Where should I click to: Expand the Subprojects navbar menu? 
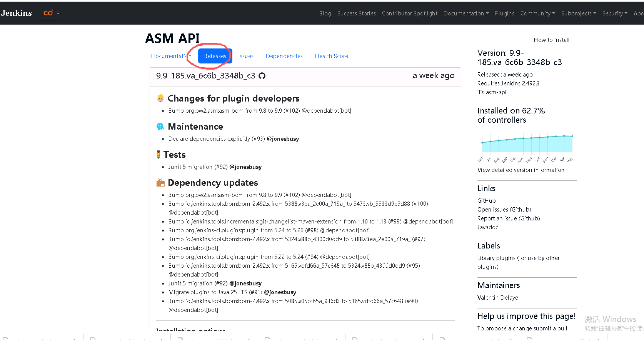click(x=578, y=13)
